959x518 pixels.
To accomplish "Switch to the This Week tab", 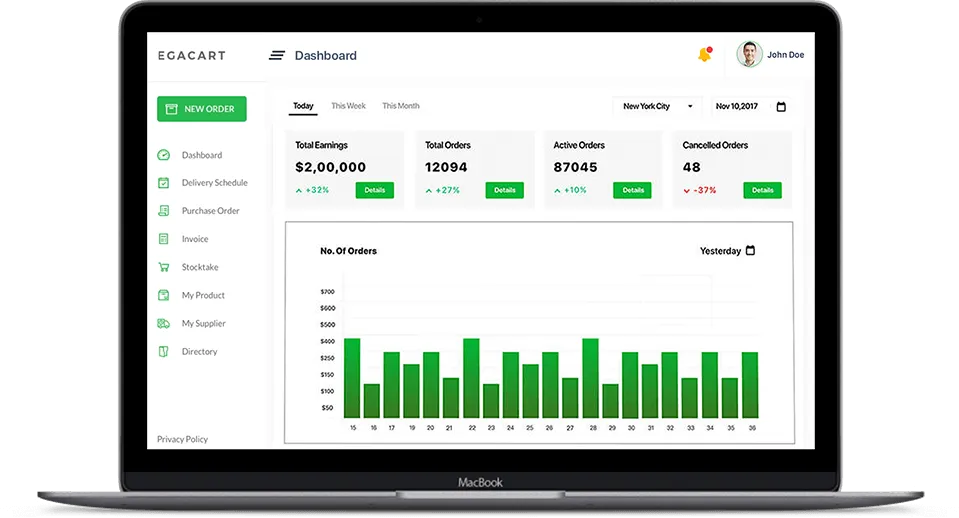I will click(x=348, y=106).
